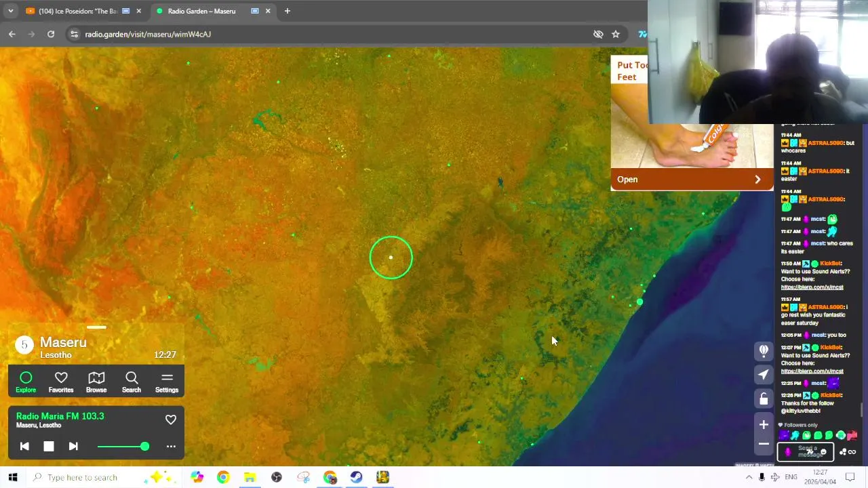Viewport: 868px width, 488px height.
Task: Skip to next station
Action: pyautogui.click(x=73, y=446)
